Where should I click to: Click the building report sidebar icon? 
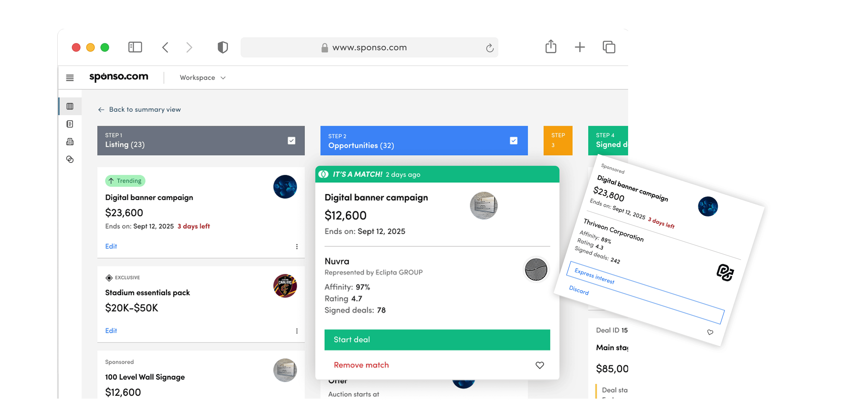(x=70, y=142)
